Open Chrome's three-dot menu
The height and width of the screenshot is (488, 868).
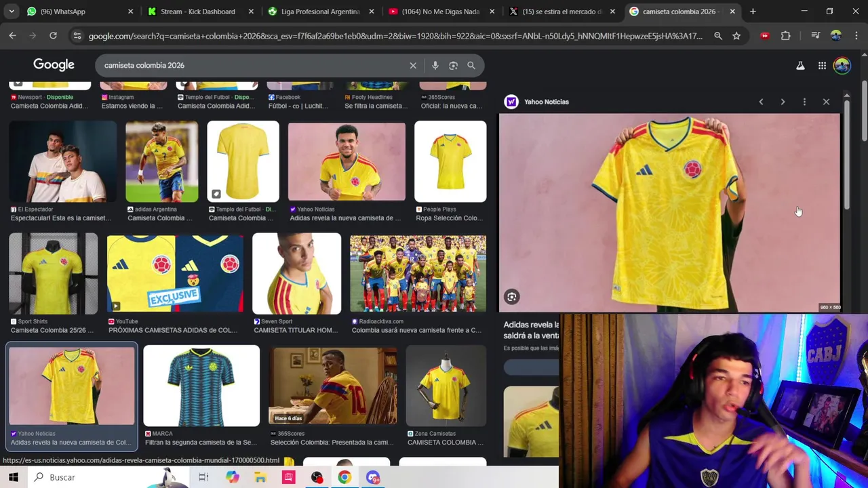pyautogui.click(x=856, y=36)
